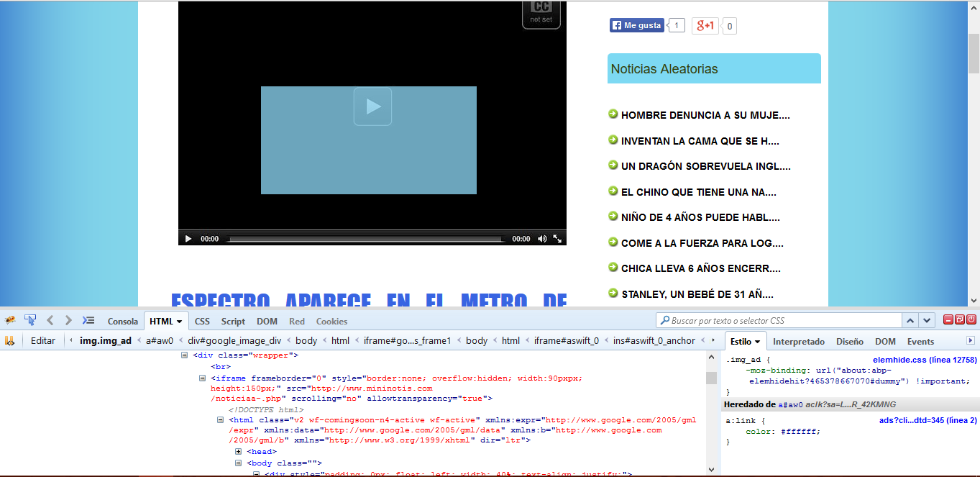Screen dimensions: 980x477
Task: Switch to the Interpretado side tab
Action: (x=799, y=342)
